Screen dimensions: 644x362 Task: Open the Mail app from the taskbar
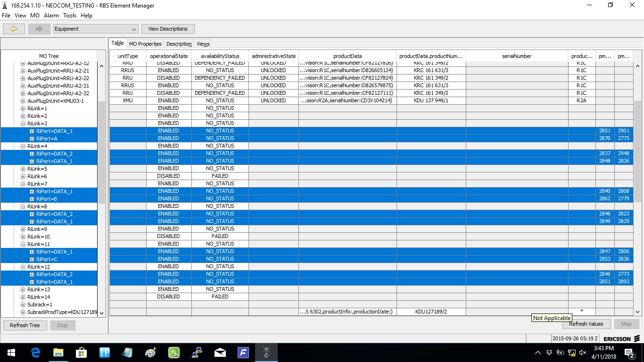click(x=220, y=353)
